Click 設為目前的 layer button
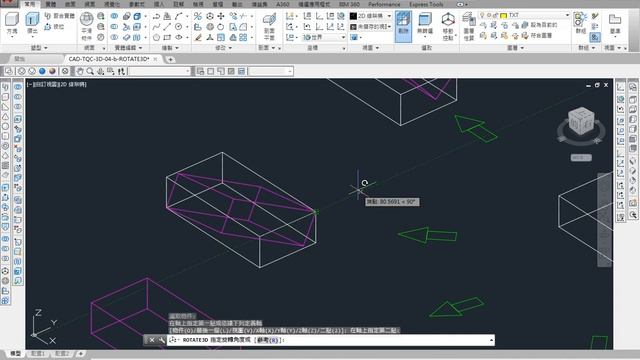The image size is (640, 360). pyautogui.click(x=540, y=25)
